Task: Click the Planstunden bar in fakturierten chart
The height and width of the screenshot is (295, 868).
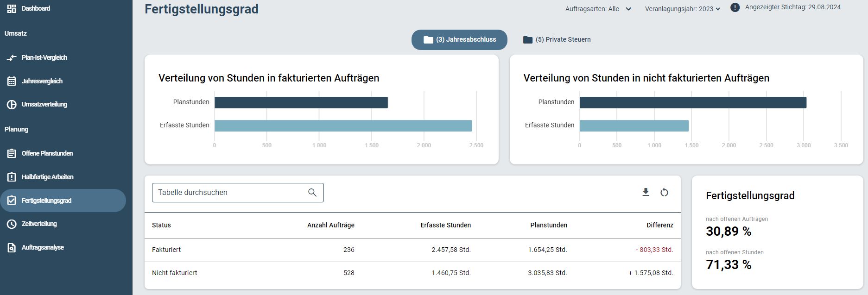Action: [x=301, y=102]
